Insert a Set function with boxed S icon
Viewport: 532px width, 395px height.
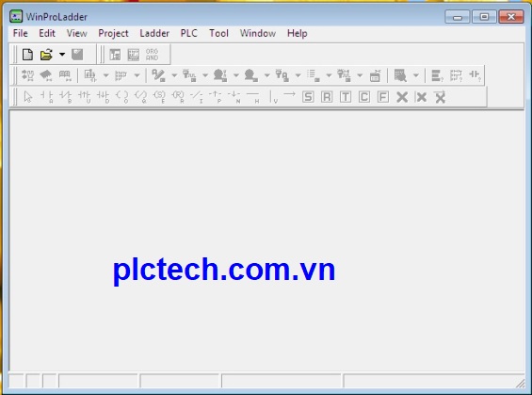pyautogui.click(x=308, y=97)
